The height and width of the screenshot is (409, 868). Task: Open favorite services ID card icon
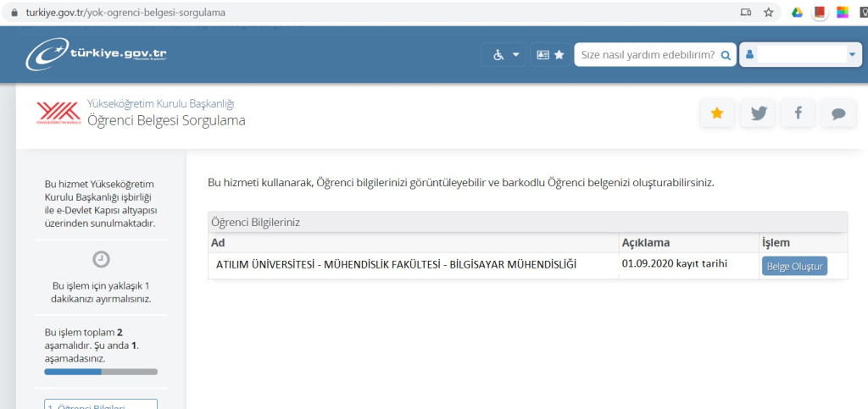coord(550,55)
